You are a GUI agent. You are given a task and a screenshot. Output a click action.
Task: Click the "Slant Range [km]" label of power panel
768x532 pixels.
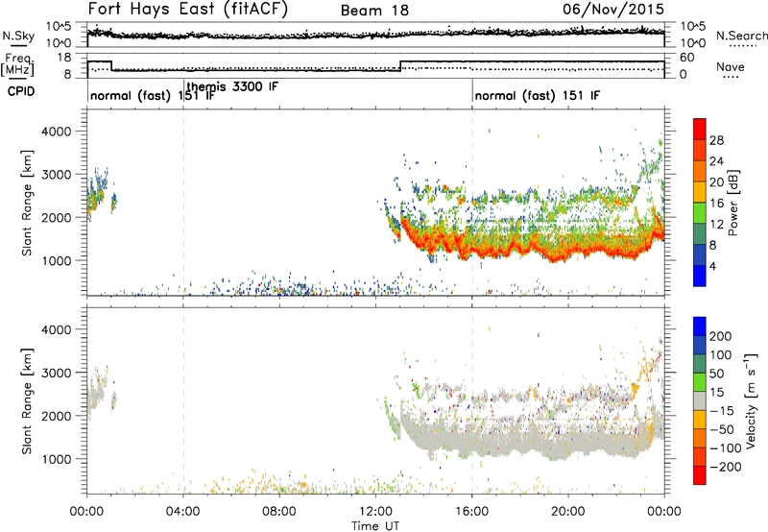point(27,203)
